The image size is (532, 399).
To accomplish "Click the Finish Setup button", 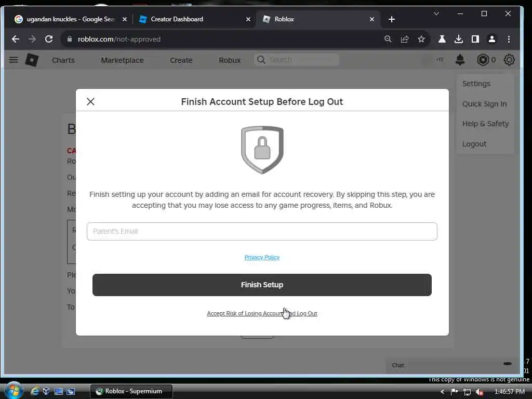I will pyautogui.click(x=262, y=285).
